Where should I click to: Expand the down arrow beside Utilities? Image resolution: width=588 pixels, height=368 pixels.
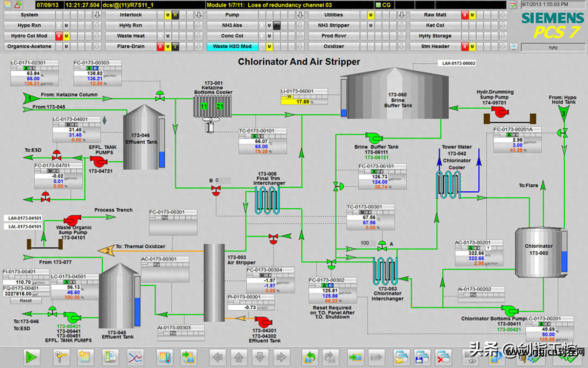click(x=402, y=15)
